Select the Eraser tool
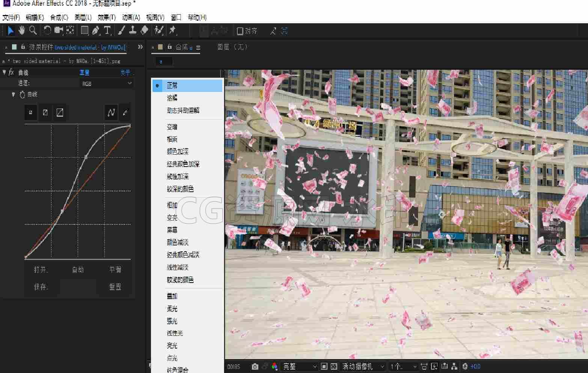The width and height of the screenshot is (588, 373). [145, 30]
